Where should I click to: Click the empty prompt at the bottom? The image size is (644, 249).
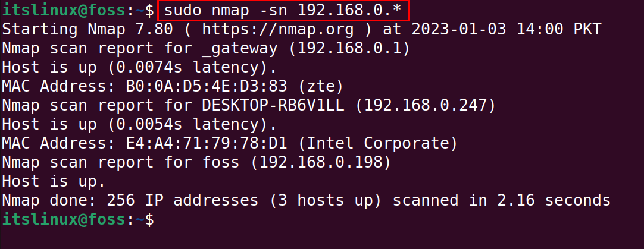78,220
